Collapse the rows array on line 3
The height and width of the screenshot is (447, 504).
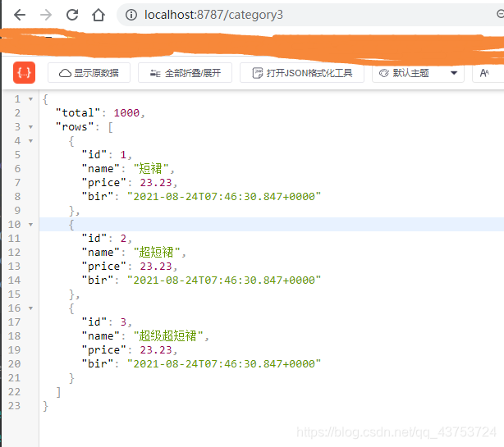(x=31, y=127)
